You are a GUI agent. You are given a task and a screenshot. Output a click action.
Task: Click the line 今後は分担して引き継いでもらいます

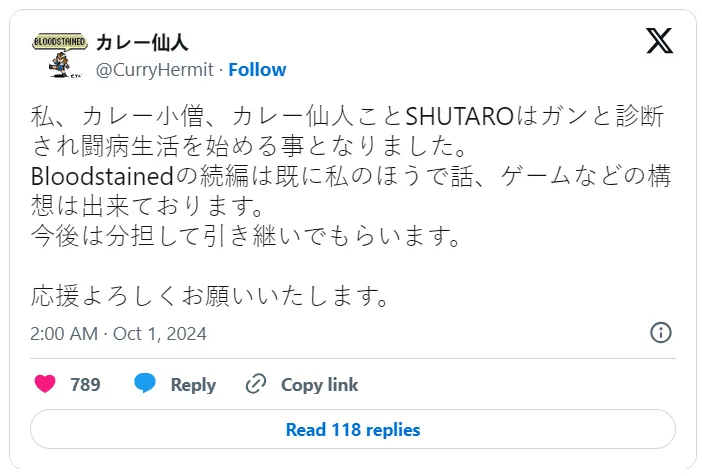click(245, 236)
